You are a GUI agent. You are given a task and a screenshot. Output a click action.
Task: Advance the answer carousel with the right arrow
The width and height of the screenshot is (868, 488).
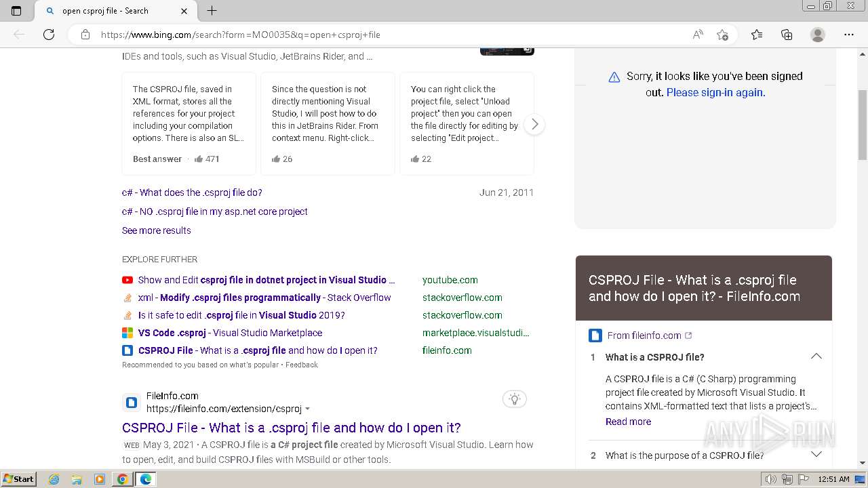point(534,124)
